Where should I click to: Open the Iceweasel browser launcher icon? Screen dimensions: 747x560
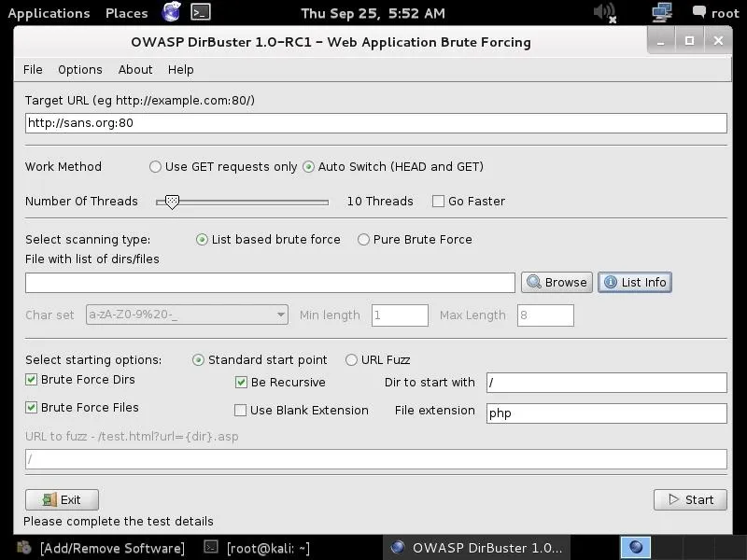tap(171, 12)
